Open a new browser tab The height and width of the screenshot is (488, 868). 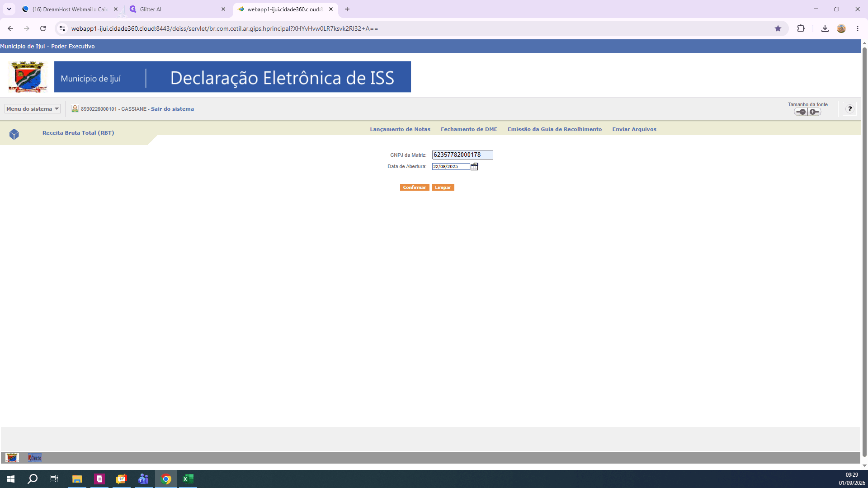pyautogui.click(x=347, y=9)
